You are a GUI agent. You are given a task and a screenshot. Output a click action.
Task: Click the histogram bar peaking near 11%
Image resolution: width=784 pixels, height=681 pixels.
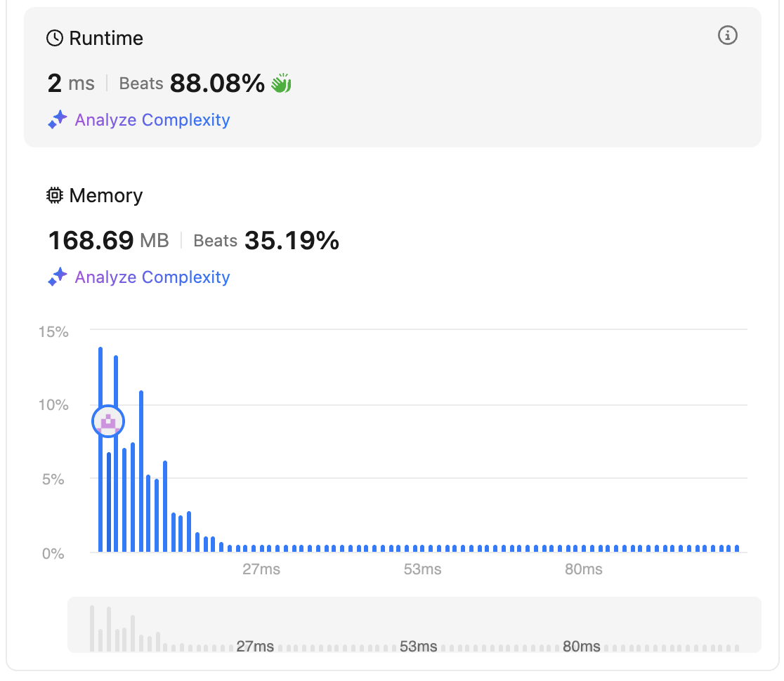click(141, 470)
